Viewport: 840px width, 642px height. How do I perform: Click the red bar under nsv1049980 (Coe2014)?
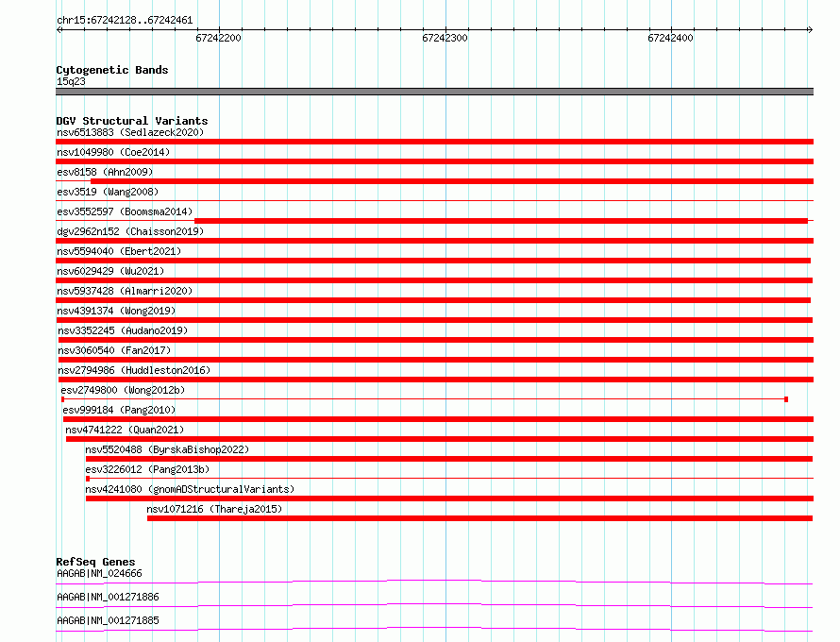(x=434, y=161)
